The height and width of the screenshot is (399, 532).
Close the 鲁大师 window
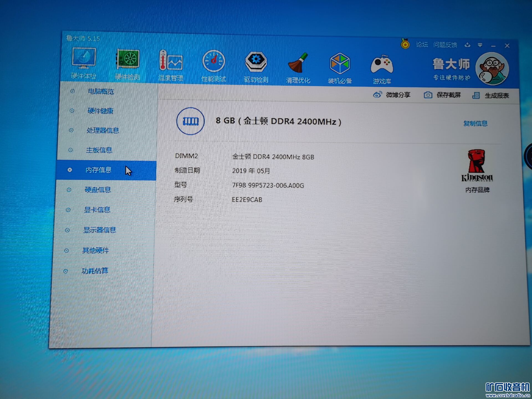[507, 46]
